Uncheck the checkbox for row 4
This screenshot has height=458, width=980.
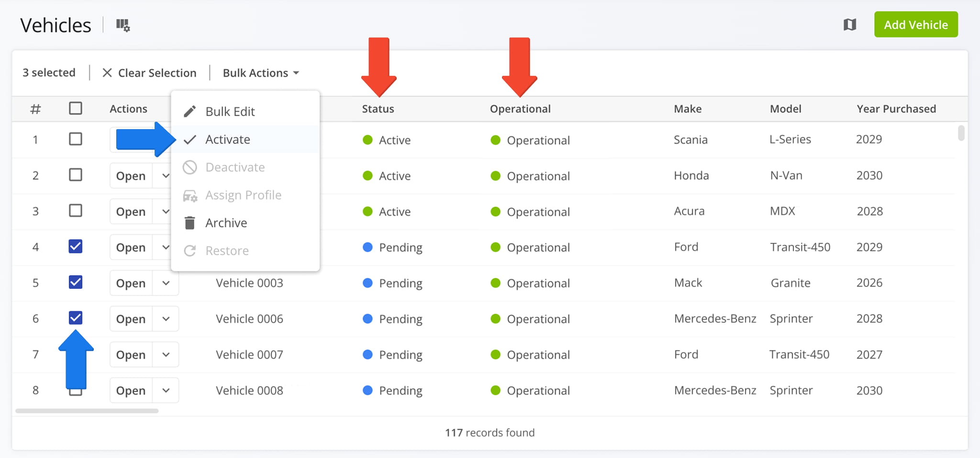76,246
